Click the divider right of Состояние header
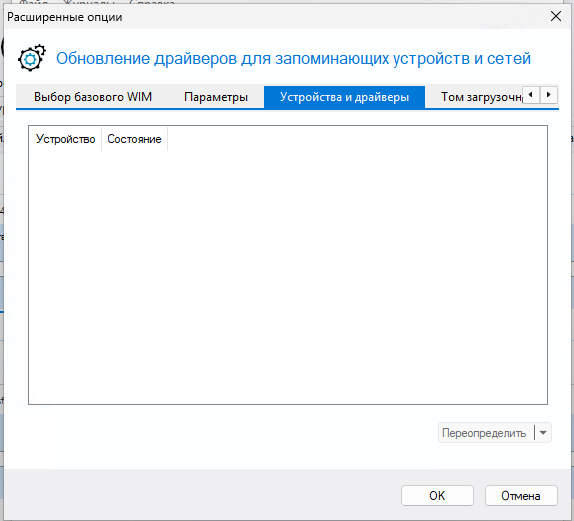 click(x=167, y=139)
